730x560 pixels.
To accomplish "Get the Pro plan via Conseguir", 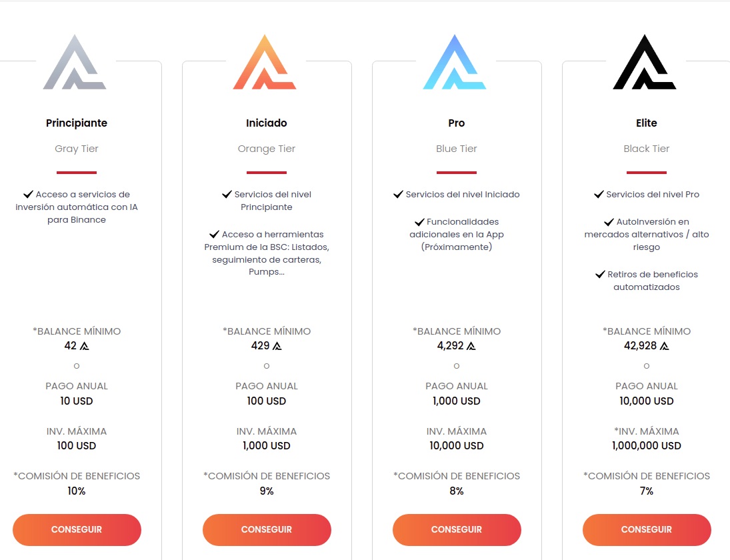I will [x=457, y=530].
